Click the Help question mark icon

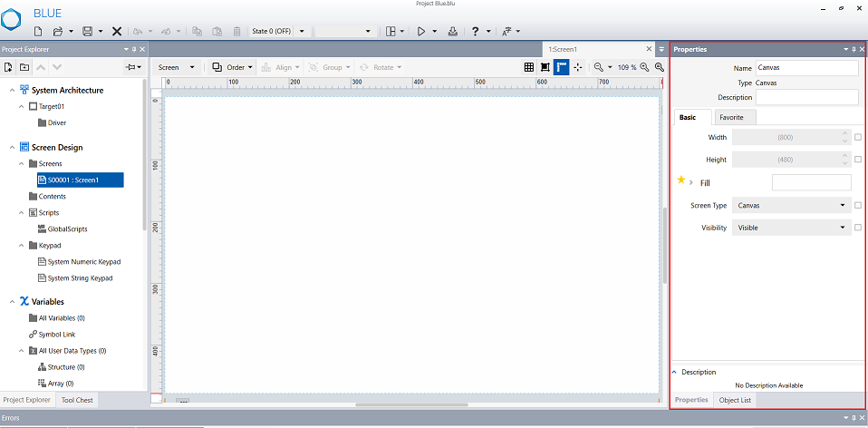click(x=476, y=31)
